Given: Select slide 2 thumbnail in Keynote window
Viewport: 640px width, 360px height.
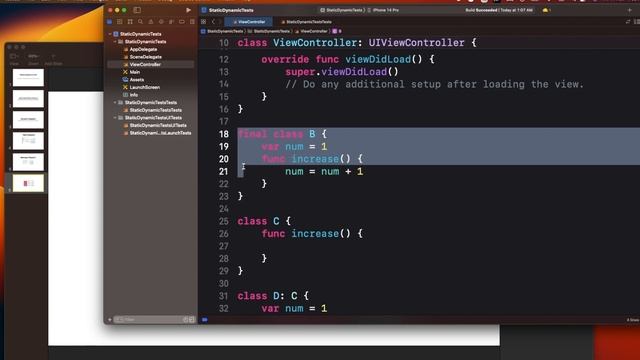Looking at the screenshot, I should [x=28, y=99].
